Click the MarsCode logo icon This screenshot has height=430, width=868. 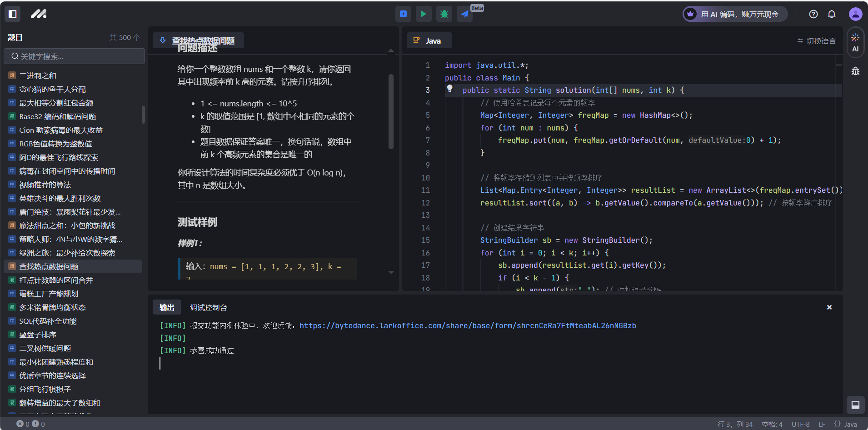pyautogui.click(x=39, y=14)
